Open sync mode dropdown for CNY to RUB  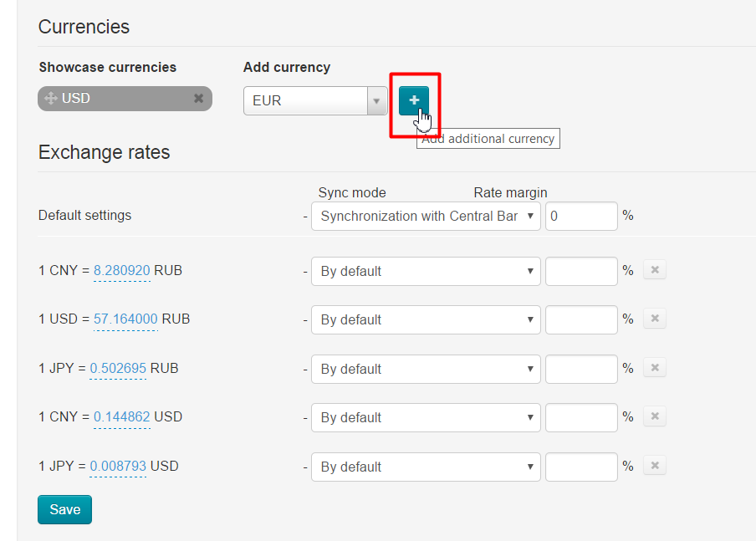(x=426, y=271)
